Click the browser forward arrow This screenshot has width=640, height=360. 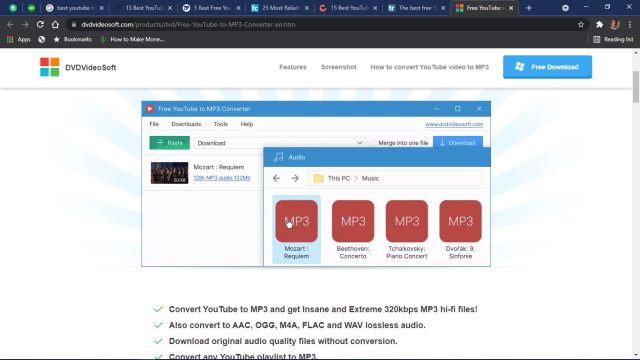coord(25,24)
